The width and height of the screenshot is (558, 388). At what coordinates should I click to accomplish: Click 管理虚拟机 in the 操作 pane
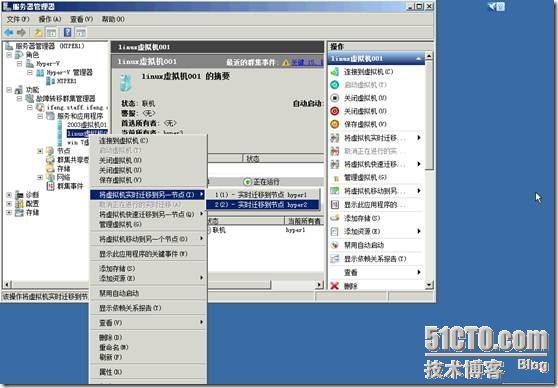365,177
